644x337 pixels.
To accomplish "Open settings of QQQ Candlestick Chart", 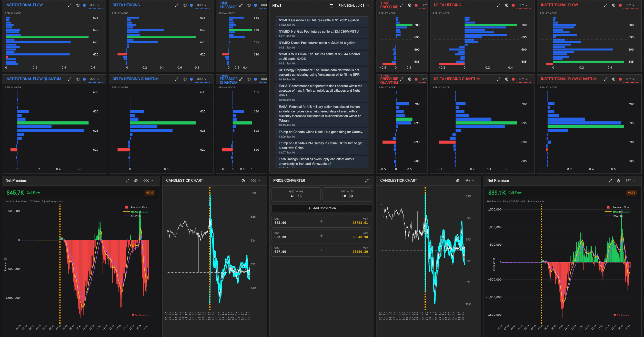I will pos(243,181).
